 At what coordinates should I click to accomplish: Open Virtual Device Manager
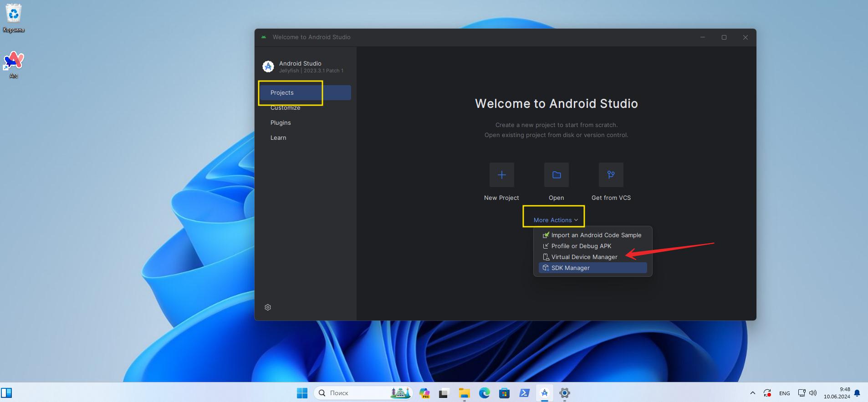pos(592,257)
